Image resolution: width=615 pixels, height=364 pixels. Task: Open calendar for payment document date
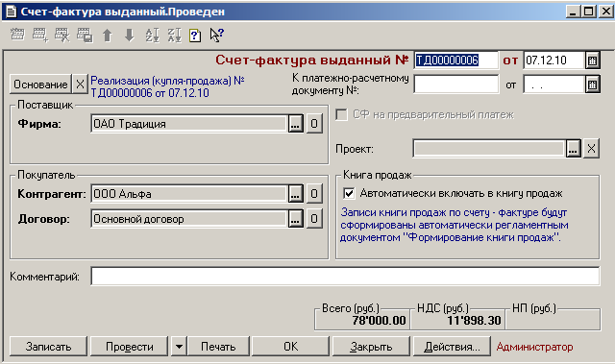(592, 85)
